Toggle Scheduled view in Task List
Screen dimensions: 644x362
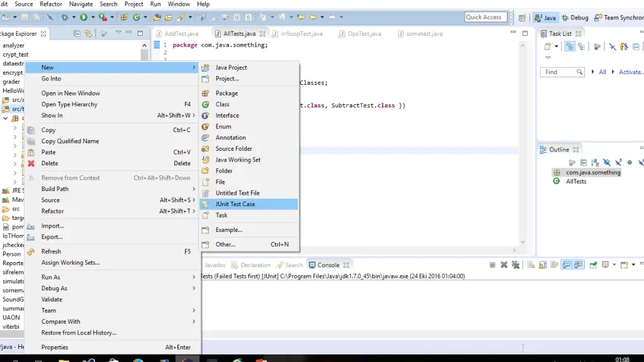(x=582, y=47)
